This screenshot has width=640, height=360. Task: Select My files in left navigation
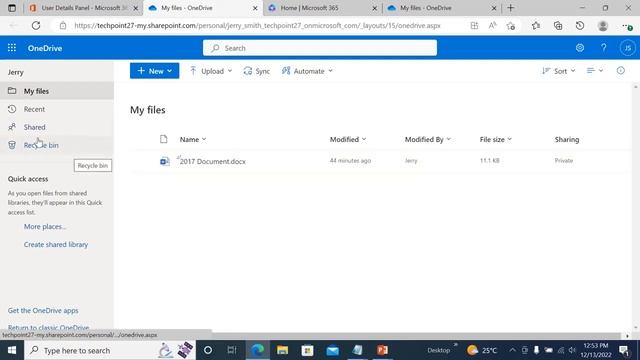(57, 91)
